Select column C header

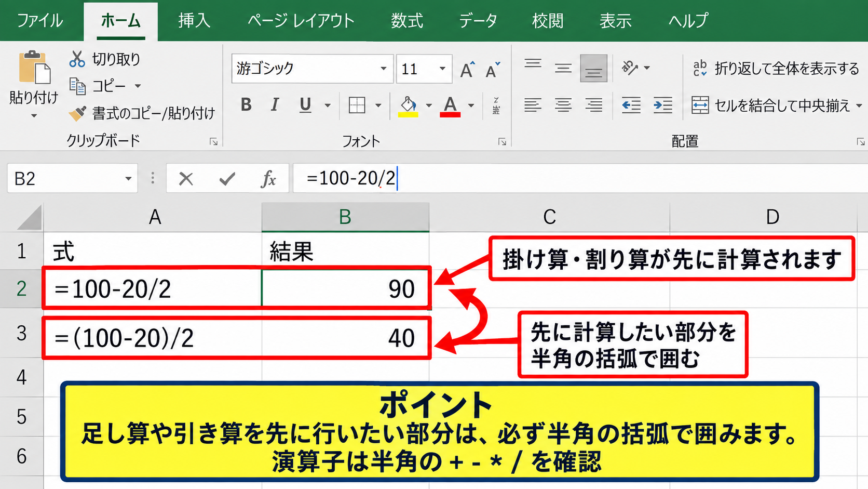click(x=549, y=217)
